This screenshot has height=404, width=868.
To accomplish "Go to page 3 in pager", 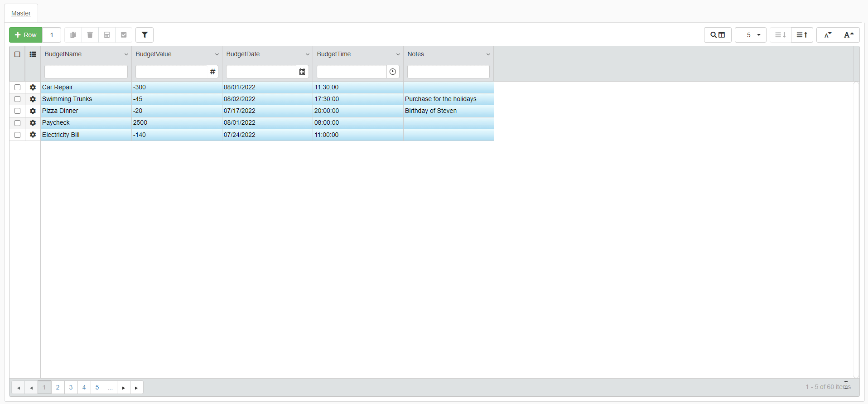I will [x=71, y=388].
